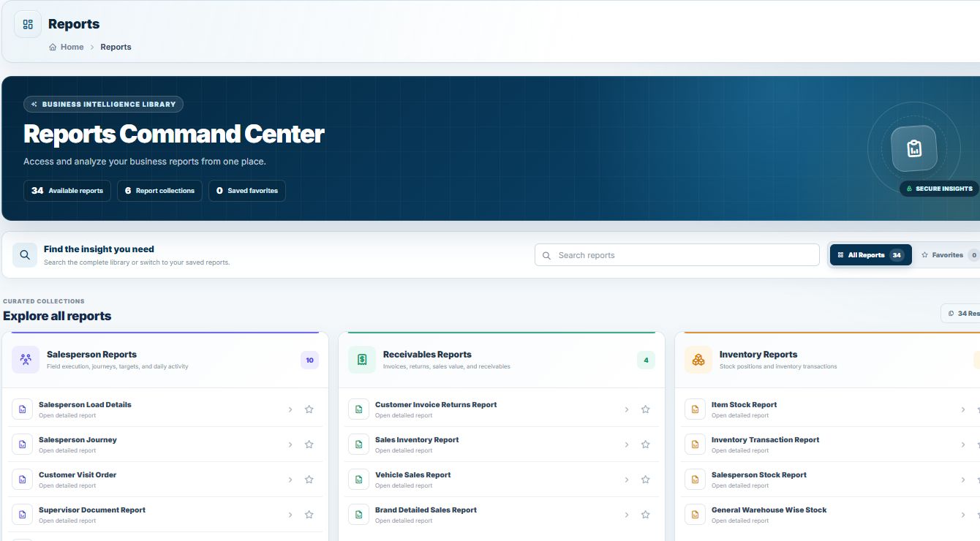Star the Sales Inventory Report
980x541 pixels.
646,444
